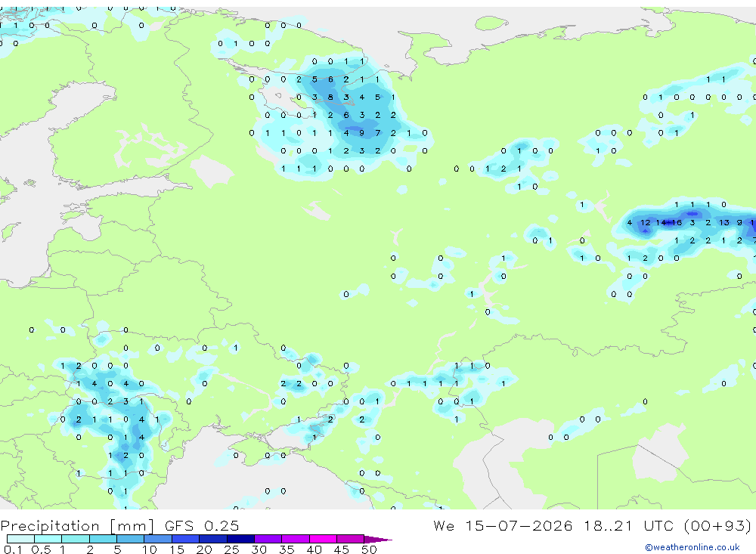
Task: Click the '35' legend scale label
Action: 287,549
